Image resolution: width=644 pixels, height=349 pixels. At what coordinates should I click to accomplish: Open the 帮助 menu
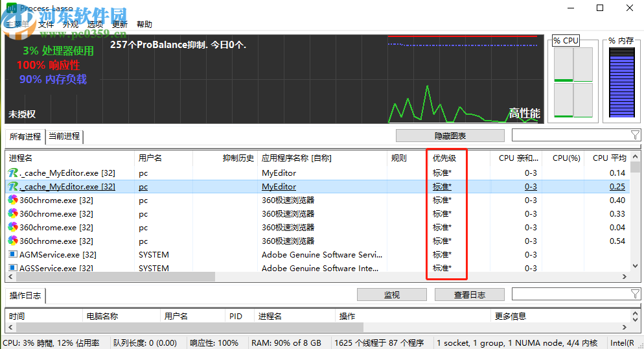[144, 24]
